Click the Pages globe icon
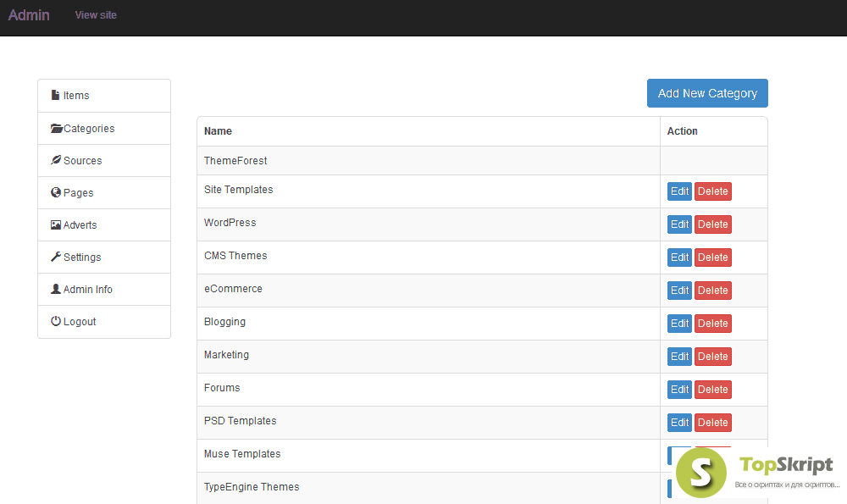 pos(56,192)
